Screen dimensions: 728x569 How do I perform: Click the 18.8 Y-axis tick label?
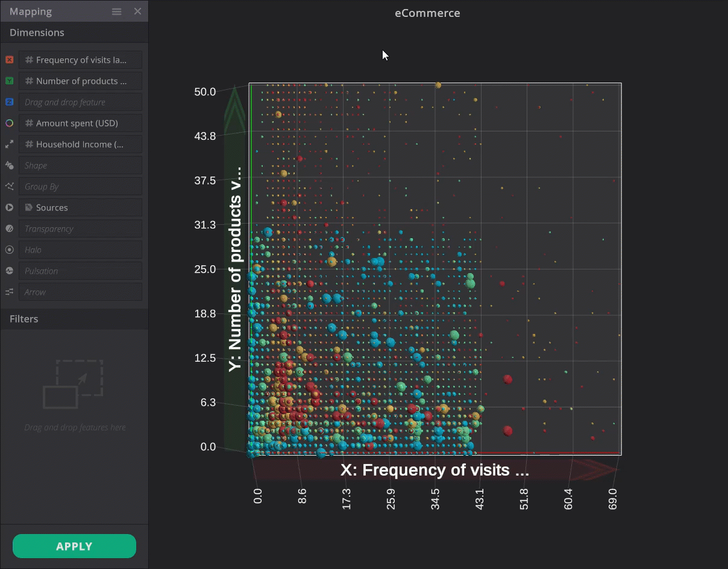205,313
